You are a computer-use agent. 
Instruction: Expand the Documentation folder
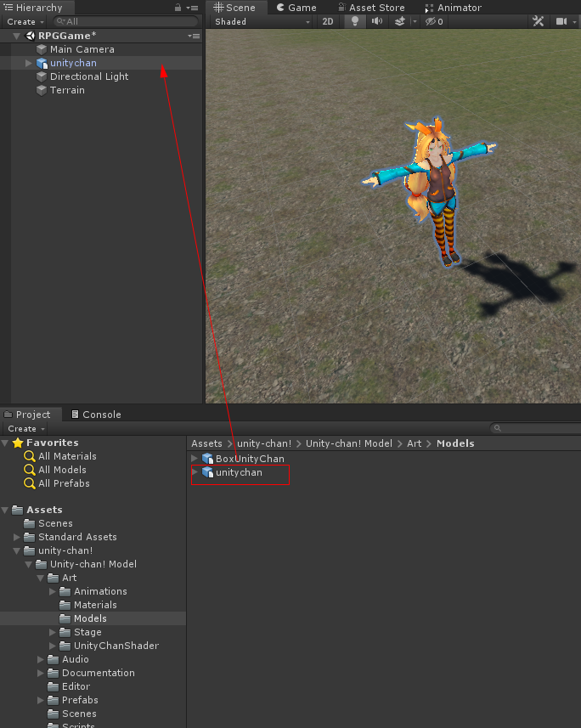point(41,673)
